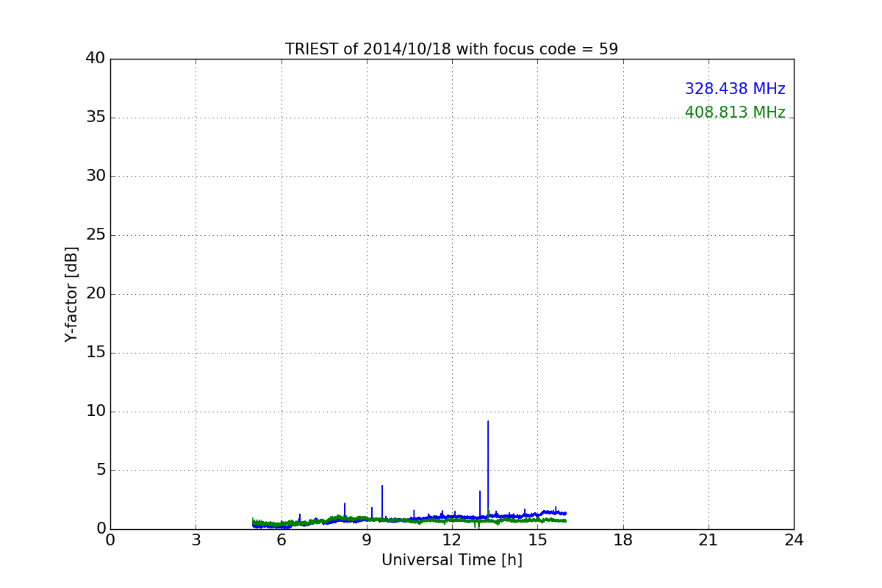Click the blue spike peak reaching about 3.7 dB
This screenshot has height=588, width=882.
[x=382, y=486]
